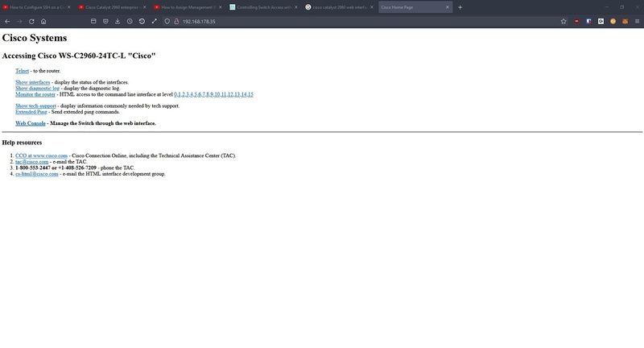Bookmark this page with the star icon

(x=563, y=22)
